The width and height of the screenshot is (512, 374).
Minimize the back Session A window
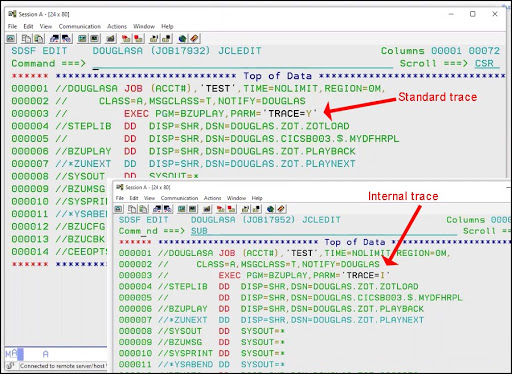click(x=451, y=14)
